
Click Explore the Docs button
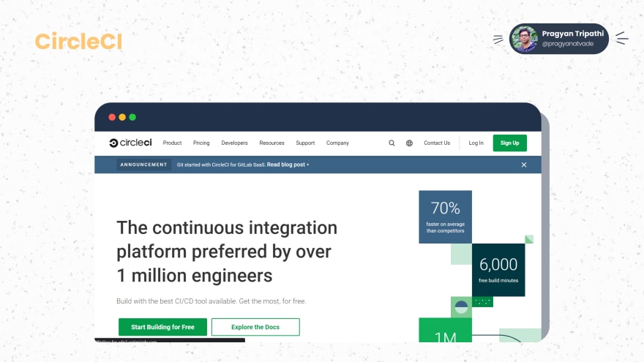pos(255,327)
